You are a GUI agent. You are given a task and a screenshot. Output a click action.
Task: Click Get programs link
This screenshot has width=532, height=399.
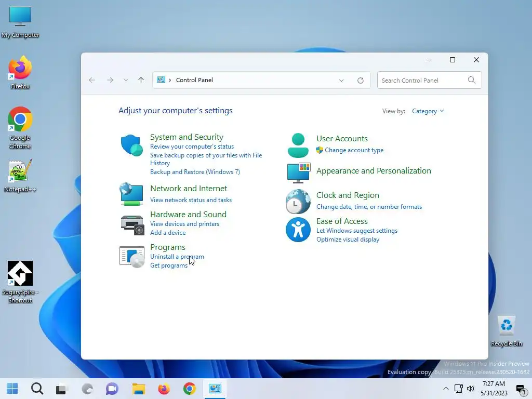click(169, 265)
